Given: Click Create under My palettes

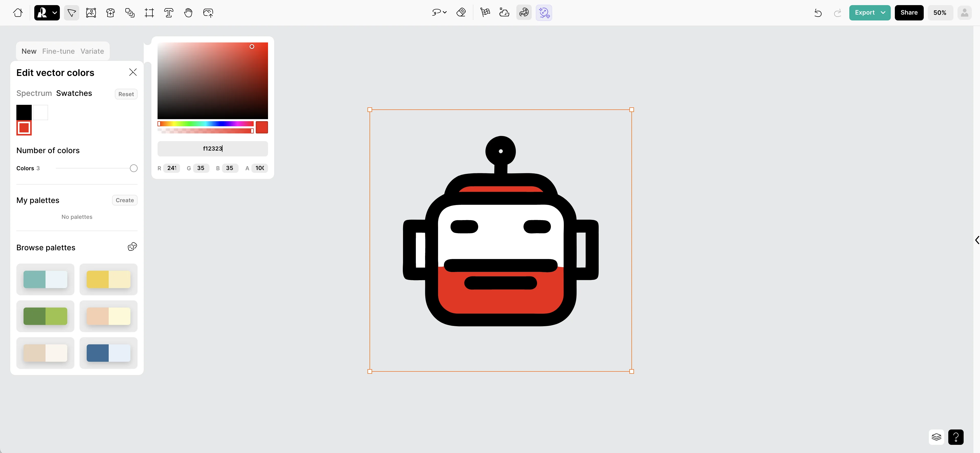Looking at the screenshot, I should click(125, 200).
